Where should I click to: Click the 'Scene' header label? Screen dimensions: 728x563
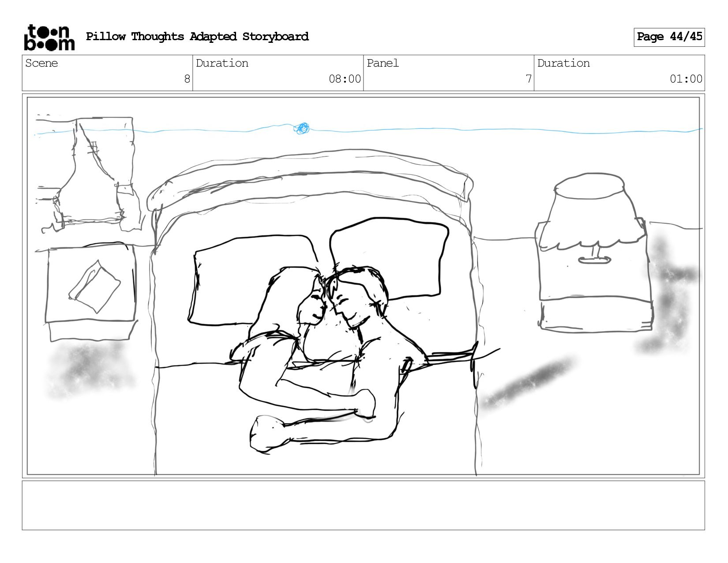tap(41, 63)
